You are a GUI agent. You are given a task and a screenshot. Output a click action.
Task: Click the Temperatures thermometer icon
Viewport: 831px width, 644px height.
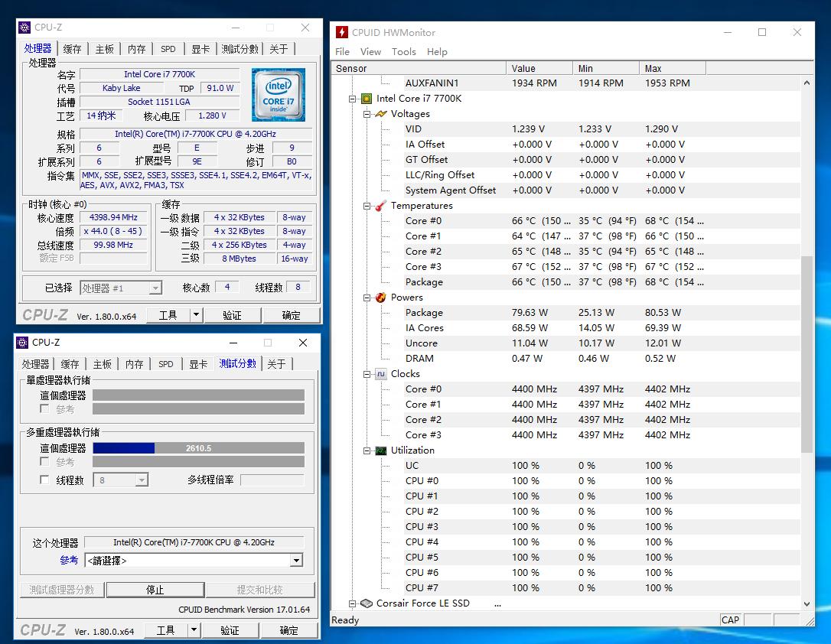pyautogui.click(x=381, y=206)
